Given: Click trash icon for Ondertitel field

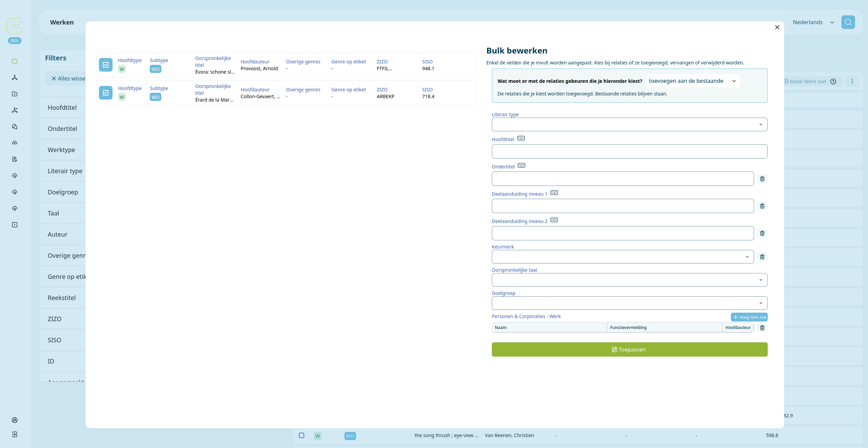Looking at the screenshot, I should (x=762, y=179).
